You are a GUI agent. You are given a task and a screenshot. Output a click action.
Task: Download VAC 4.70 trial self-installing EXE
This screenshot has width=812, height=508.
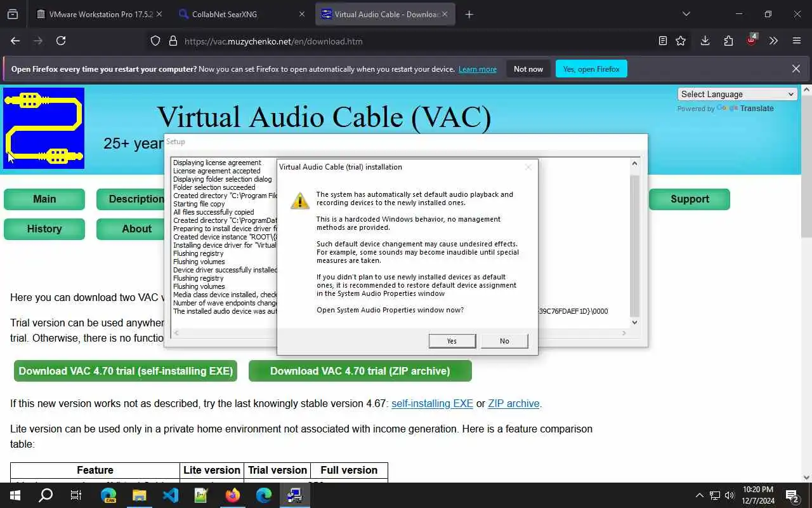126,371
